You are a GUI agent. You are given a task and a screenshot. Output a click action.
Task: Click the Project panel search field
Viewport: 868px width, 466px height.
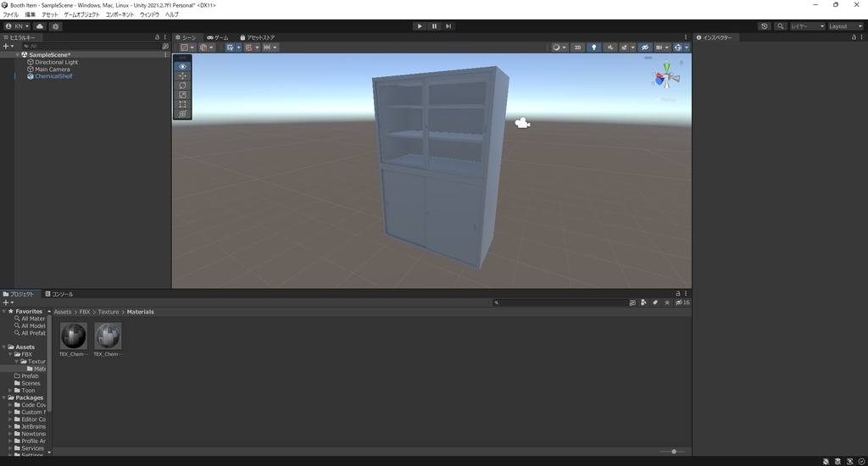point(560,302)
